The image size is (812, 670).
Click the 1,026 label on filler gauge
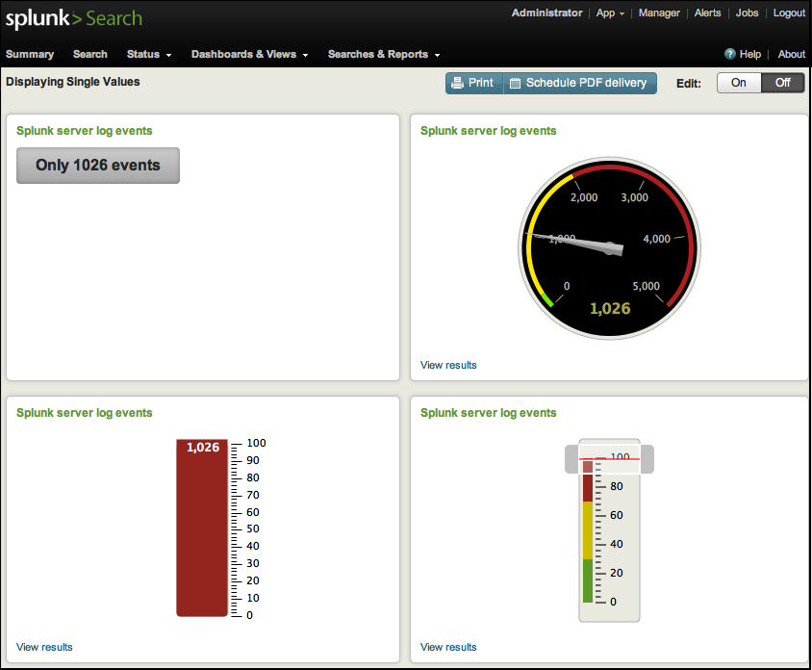(203, 448)
